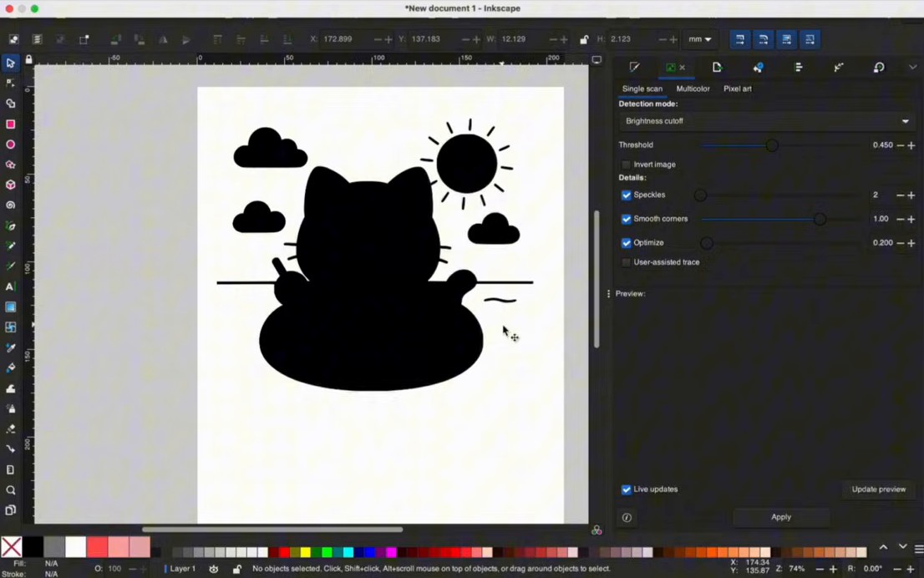Enable User-assisted trace

(626, 263)
